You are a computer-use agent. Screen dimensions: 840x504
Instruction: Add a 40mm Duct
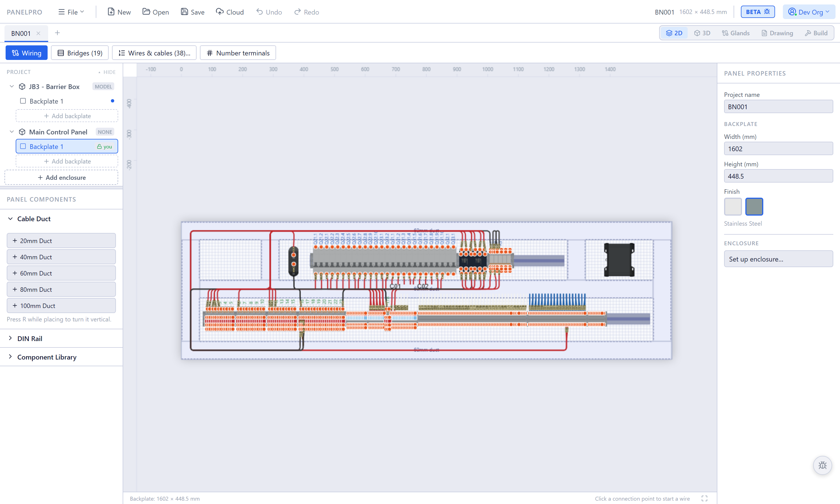click(61, 257)
